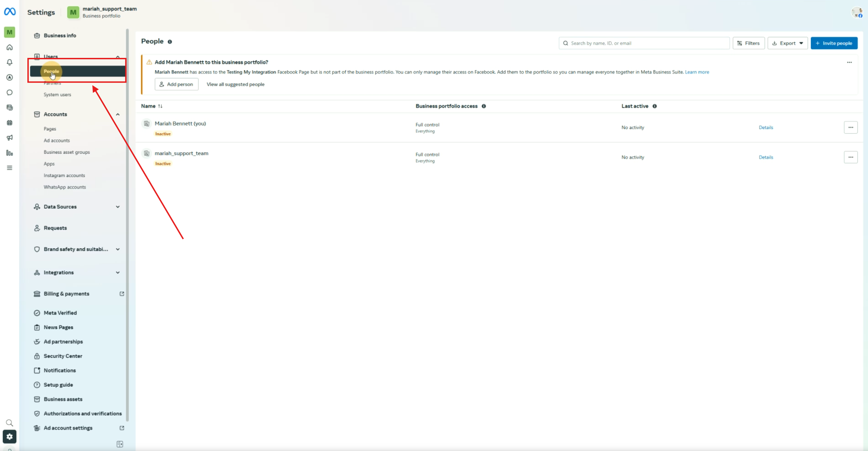The image size is (868, 451).
Task: Click the Settings gear icon at bottom left
Action: coord(10,437)
